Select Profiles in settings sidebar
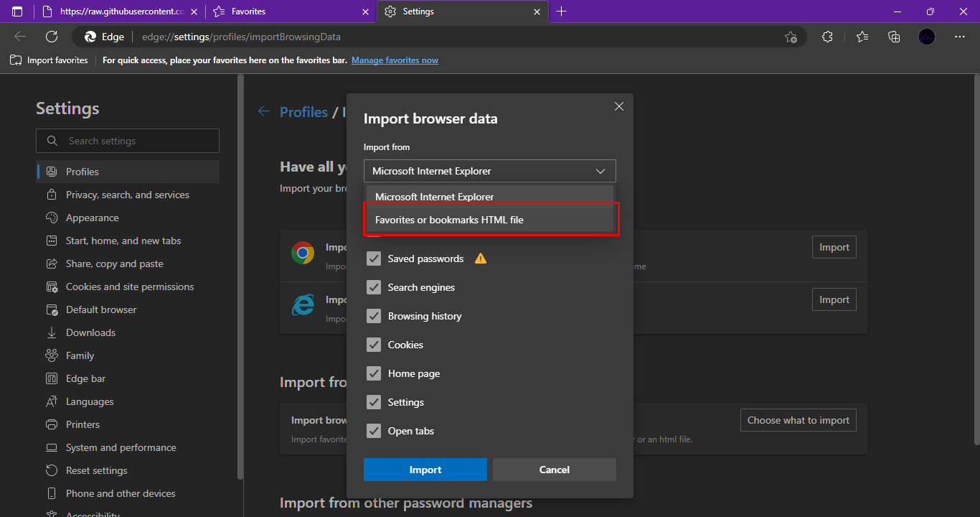 click(128, 172)
